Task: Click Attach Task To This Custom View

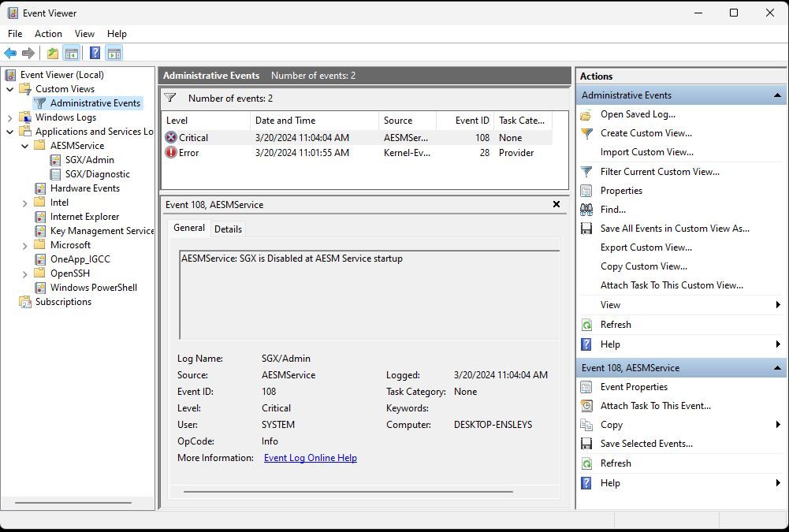Action: [x=672, y=285]
